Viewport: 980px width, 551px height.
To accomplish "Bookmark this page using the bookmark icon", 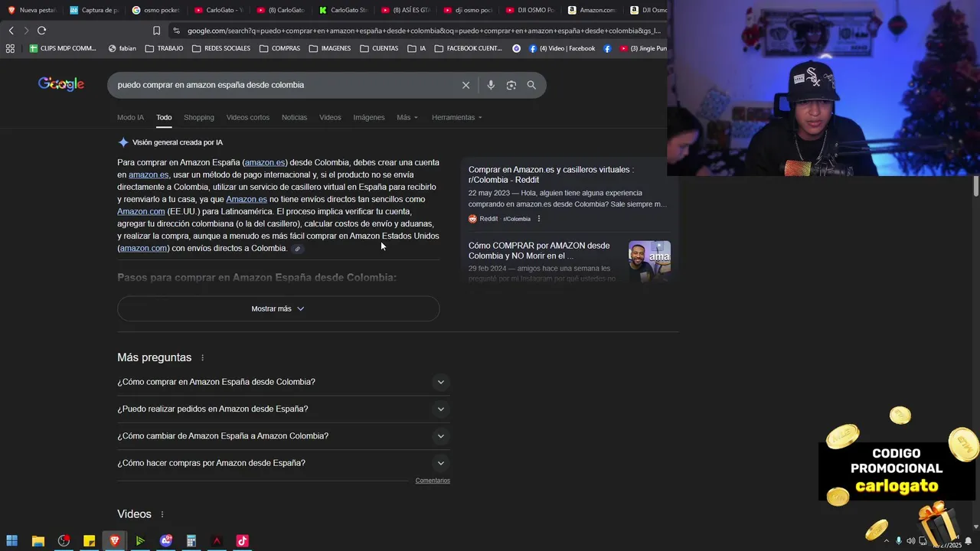I will (156, 31).
